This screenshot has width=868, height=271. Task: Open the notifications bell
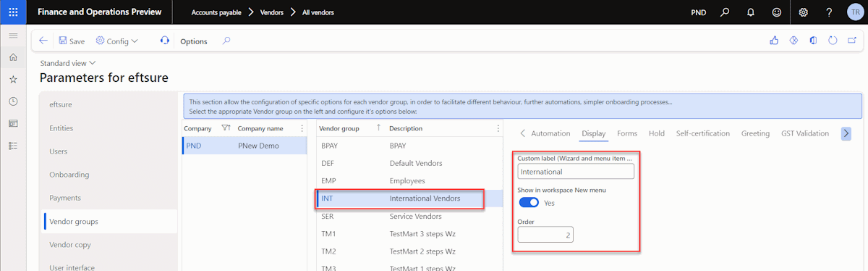click(751, 12)
